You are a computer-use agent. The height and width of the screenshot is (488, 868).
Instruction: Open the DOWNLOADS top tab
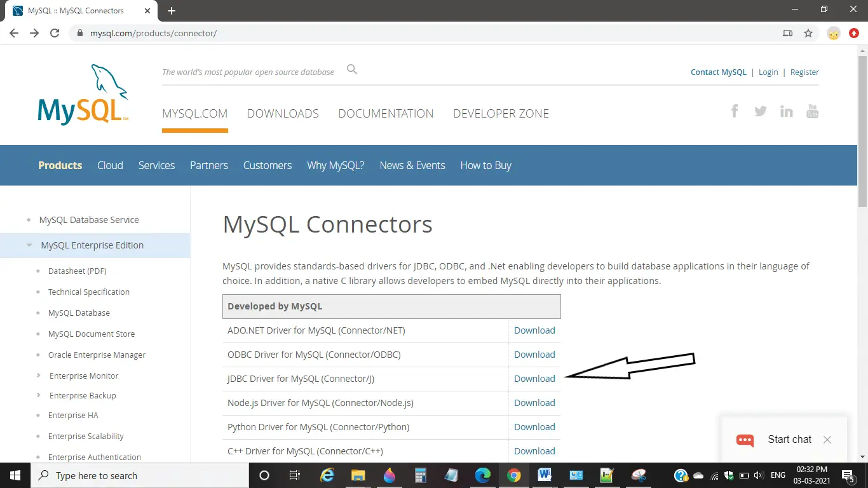click(283, 114)
